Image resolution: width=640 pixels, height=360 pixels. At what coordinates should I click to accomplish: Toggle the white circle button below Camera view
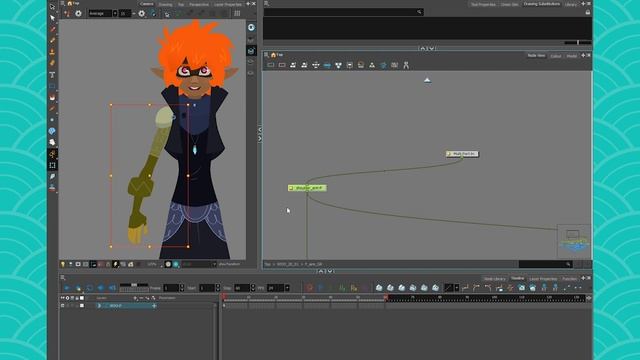click(168, 264)
